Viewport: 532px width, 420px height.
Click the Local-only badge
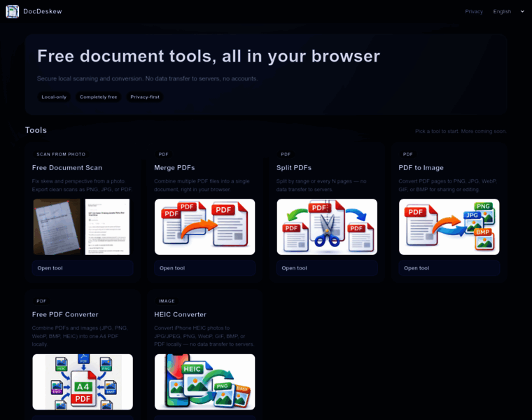54,97
